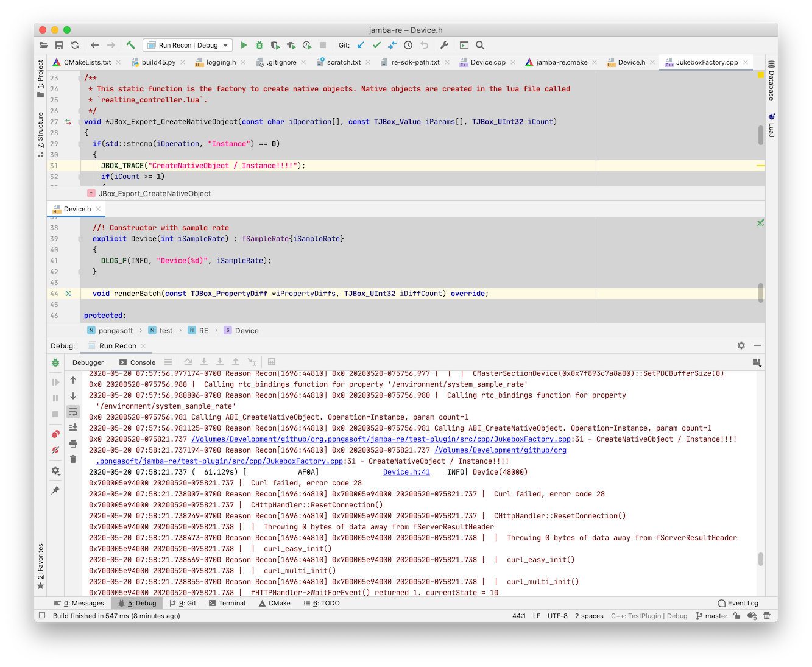The image size is (812, 667).
Task: Build the project with the hammer icon
Action: coord(130,45)
